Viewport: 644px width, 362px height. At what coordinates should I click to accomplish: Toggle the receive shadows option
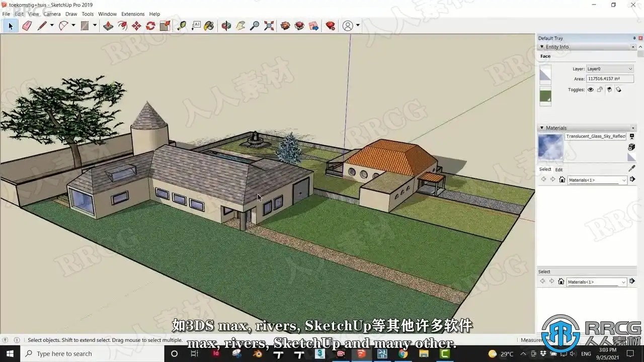coord(609,89)
